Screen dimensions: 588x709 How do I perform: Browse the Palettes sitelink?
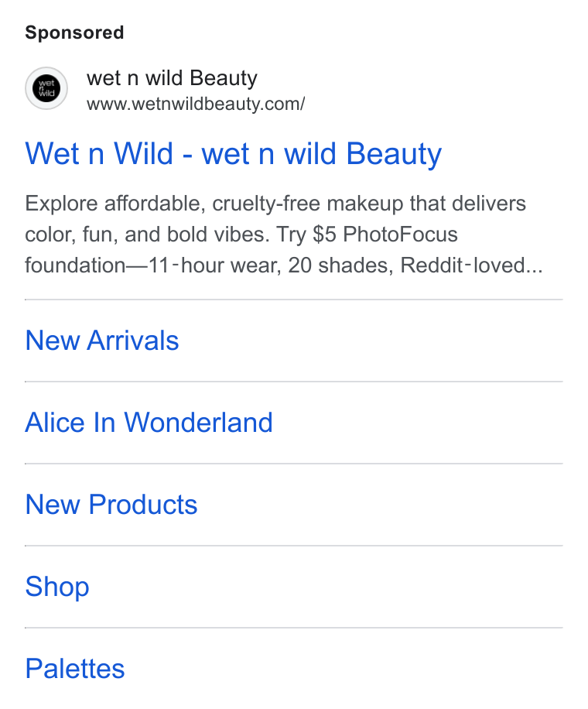[x=75, y=668]
